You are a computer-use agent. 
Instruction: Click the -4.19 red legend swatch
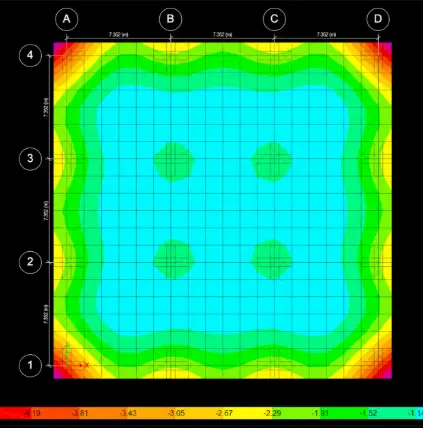tap(32, 413)
